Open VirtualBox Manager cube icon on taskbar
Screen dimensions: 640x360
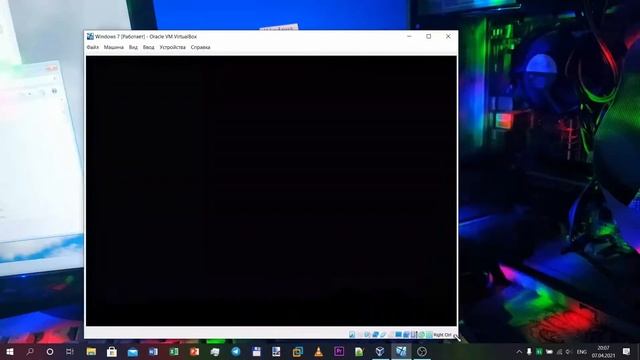click(x=380, y=351)
